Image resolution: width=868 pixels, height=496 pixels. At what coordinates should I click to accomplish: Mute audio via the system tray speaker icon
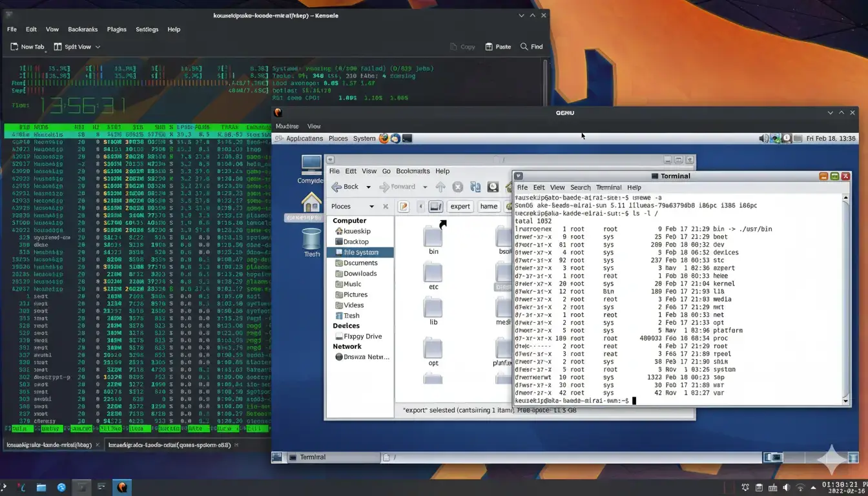786,488
